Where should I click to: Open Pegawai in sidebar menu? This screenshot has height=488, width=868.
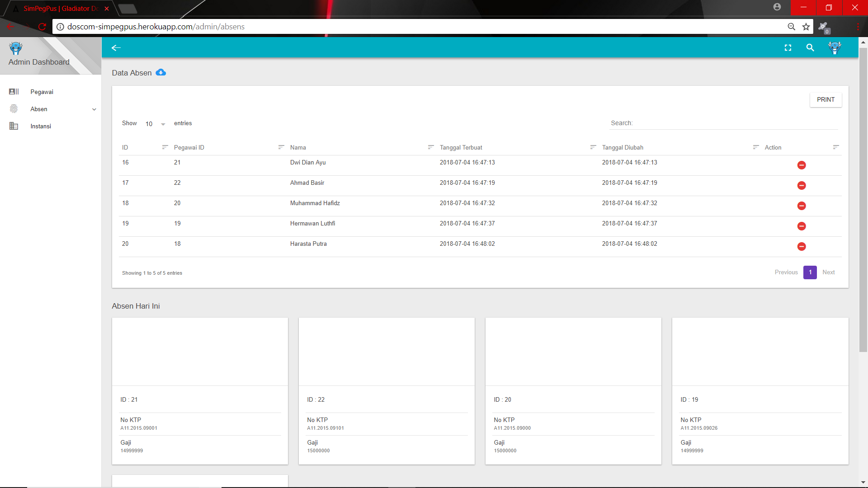coord(42,92)
